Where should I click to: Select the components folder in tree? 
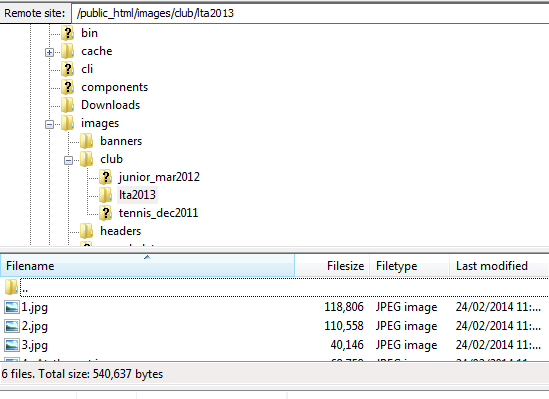[x=114, y=87]
